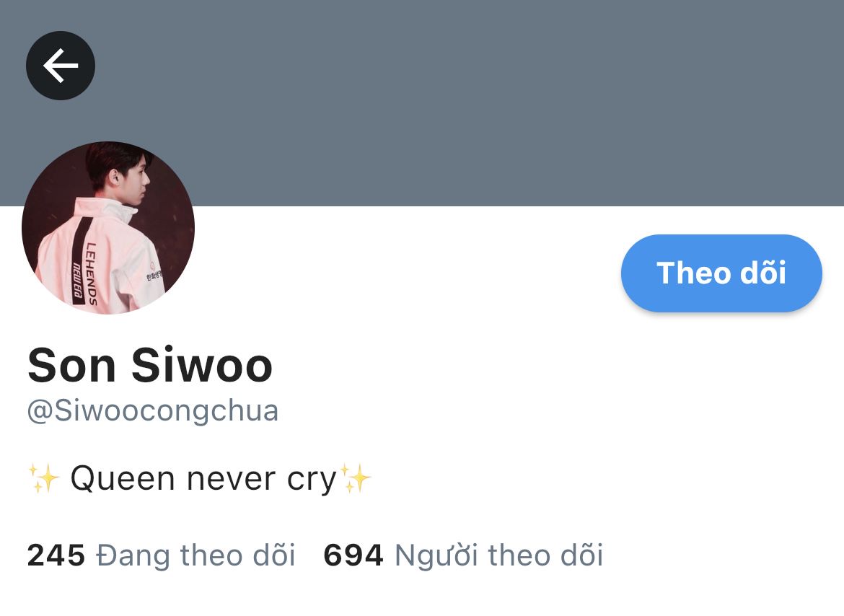Click the Đang theo dõi label
The image size is (844, 616).
point(196,555)
